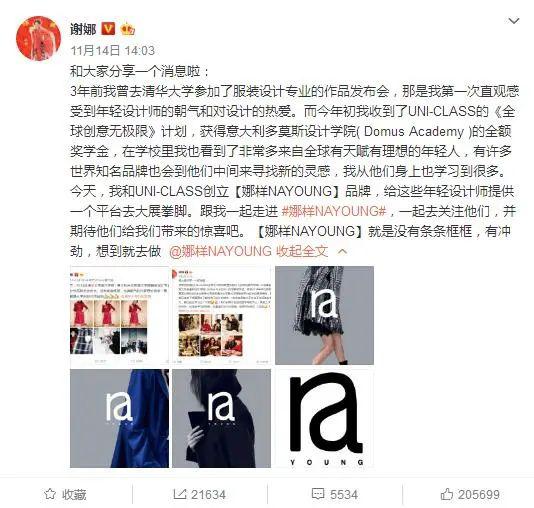Image resolution: width=534 pixels, height=508 pixels.
Task: Open the @娜样NAYOUNG mention link
Action: 220,251
